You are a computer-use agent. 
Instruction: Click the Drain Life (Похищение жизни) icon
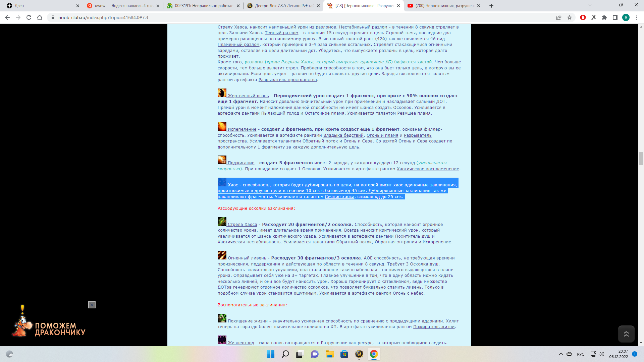(222, 318)
